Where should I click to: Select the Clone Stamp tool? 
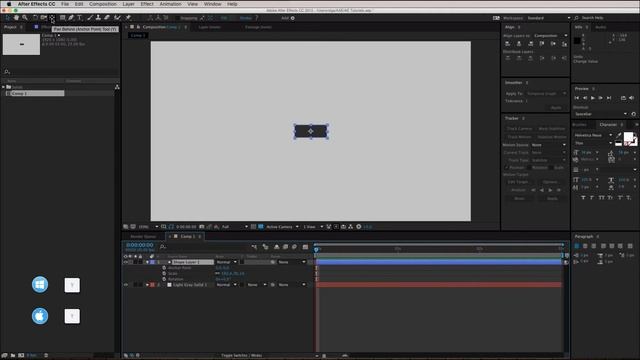[98, 18]
